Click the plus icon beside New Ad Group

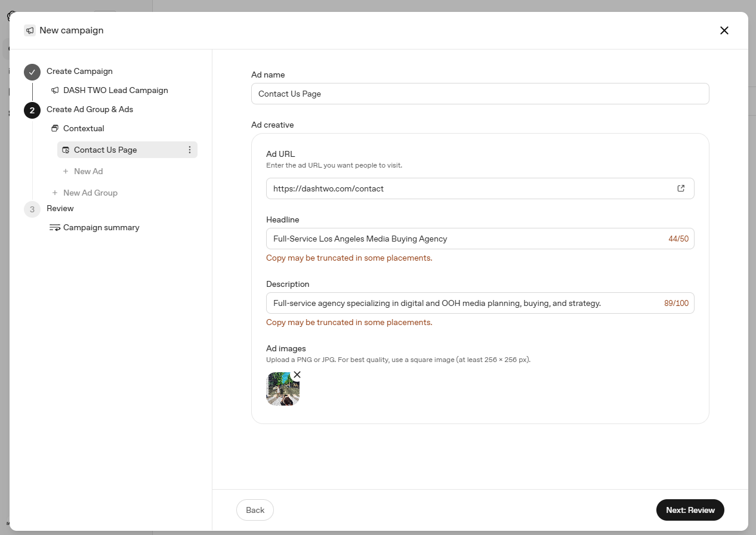[x=55, y=193]
